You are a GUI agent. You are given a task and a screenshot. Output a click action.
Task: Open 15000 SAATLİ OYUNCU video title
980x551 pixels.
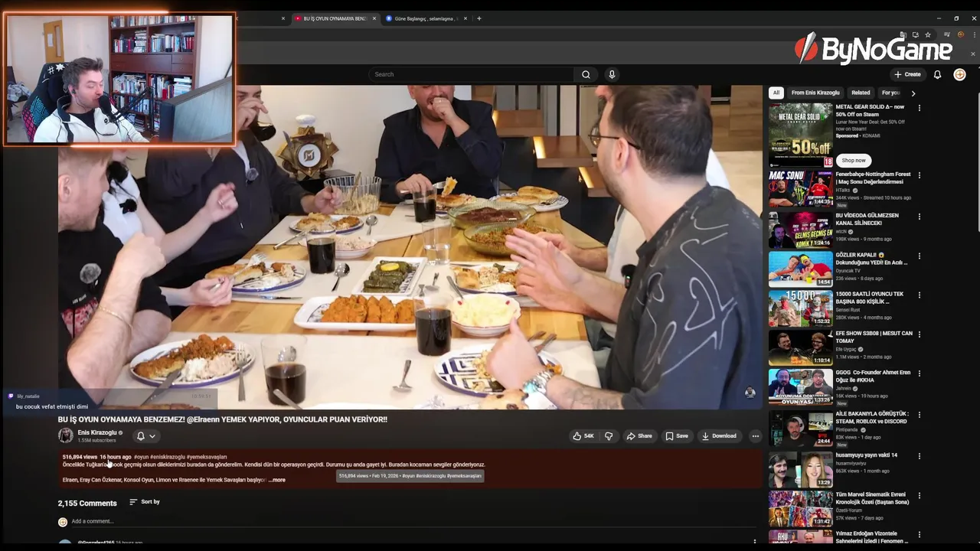tap(870, 298)
